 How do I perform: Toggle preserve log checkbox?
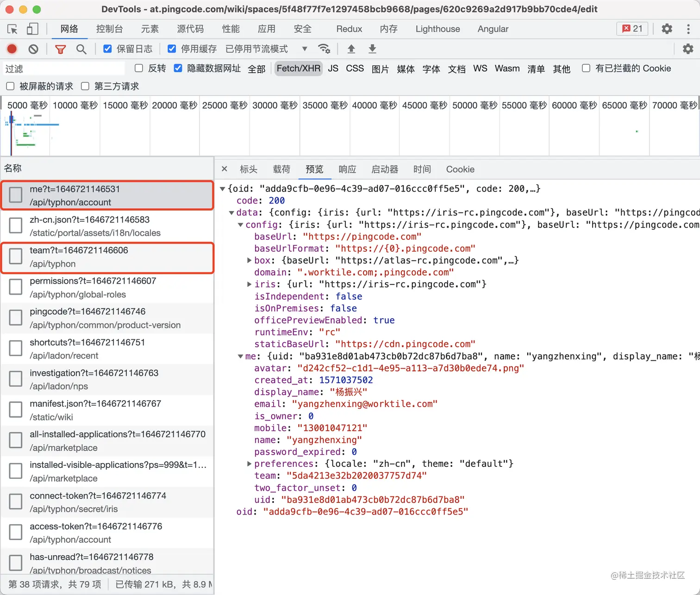point(107,49)
